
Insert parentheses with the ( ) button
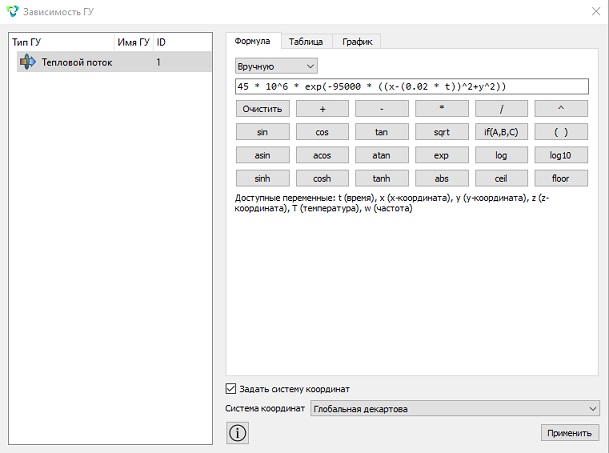point(561,132)
